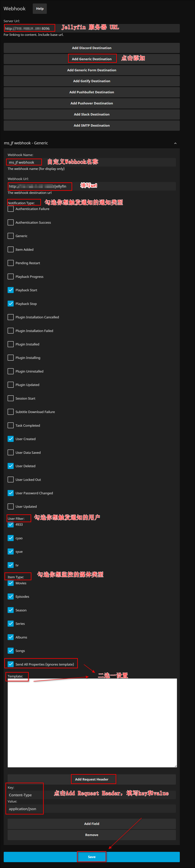Disable Playback Start notifications

[x=11, y=290]
